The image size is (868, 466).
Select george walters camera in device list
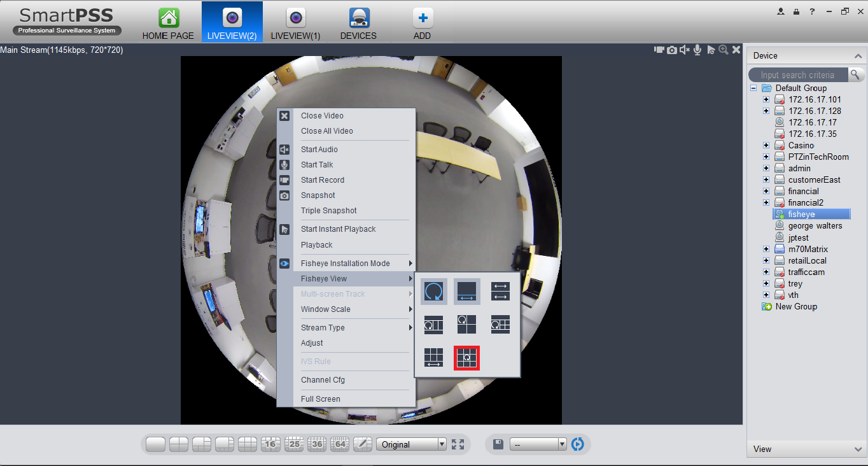tap(815, 226)
